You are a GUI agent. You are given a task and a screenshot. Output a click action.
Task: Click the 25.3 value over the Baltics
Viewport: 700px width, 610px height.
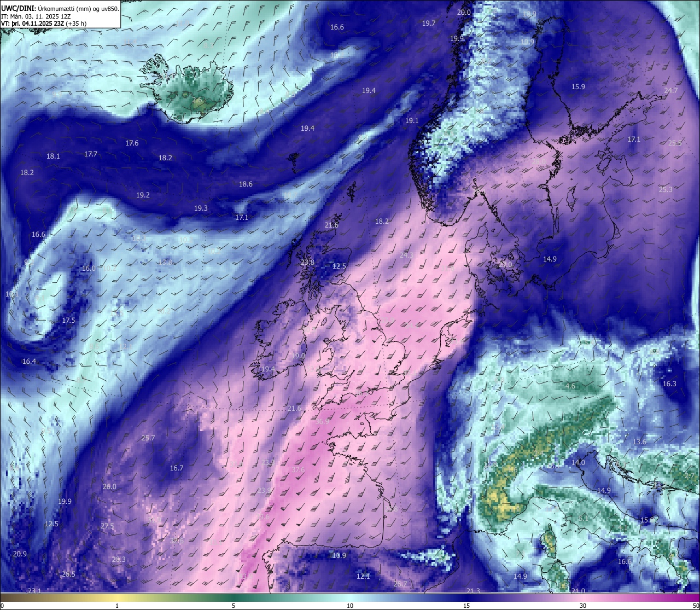[666, 189]
